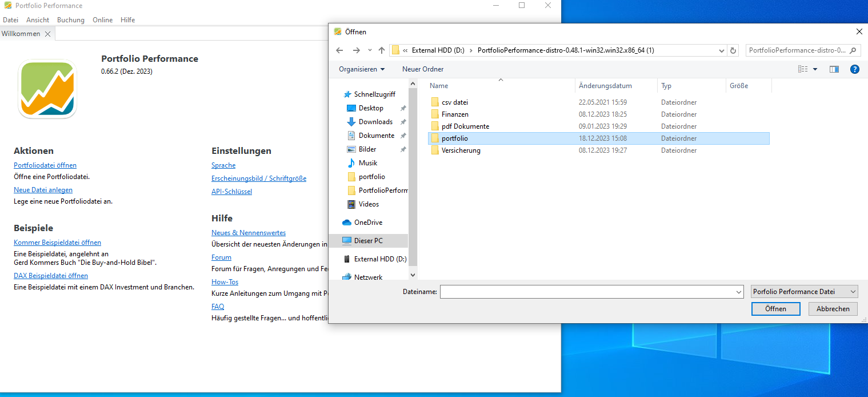The image size is (868, 397).
Task: Click the FAQ link
Action: tap(218, 307)
